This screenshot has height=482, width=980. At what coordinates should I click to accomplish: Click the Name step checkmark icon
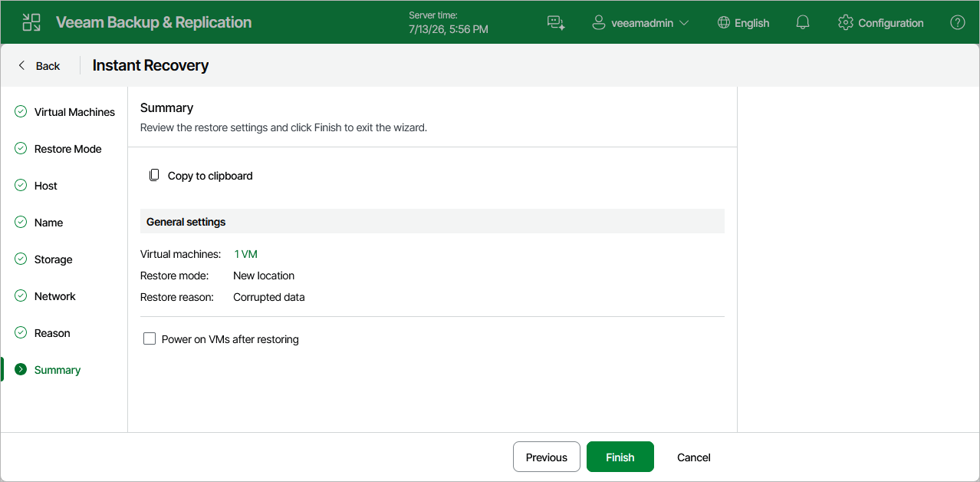(x=21, y=223)
